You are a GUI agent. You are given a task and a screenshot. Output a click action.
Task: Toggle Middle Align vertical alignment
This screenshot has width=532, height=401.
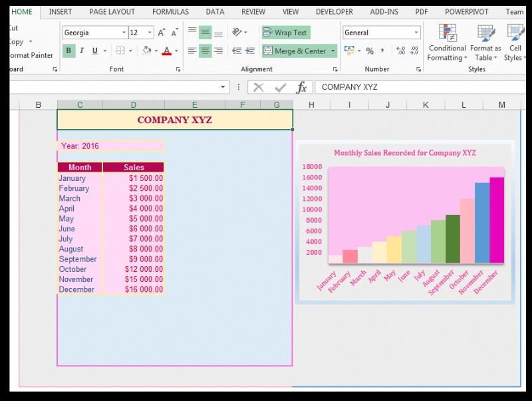pyautogui.click(x=205, y=32)
